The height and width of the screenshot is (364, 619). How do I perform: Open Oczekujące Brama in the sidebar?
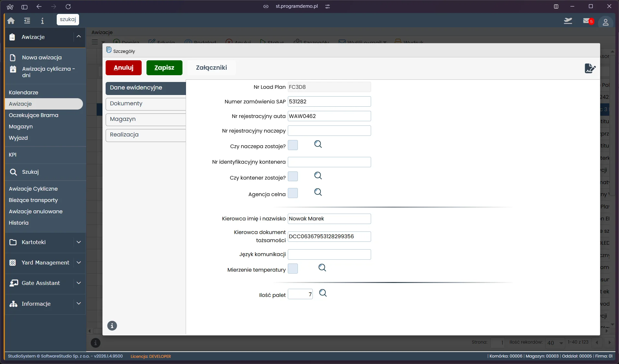33,115
